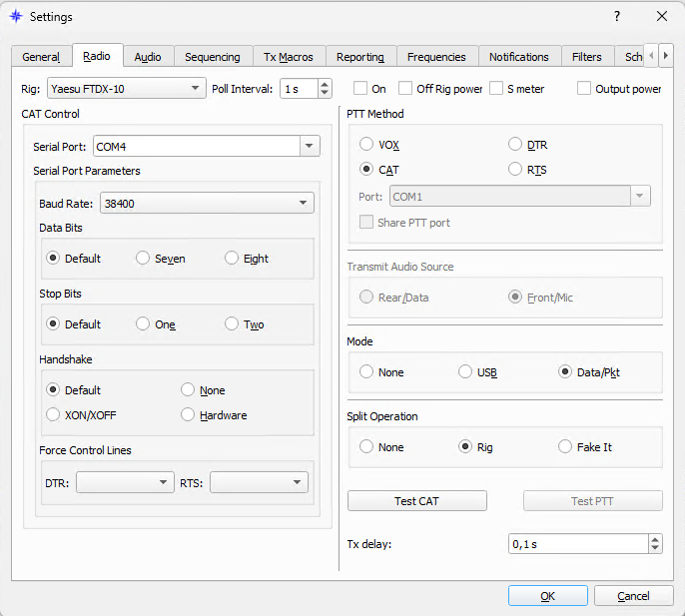
Task: Switch to the General tab
Action: [x=41, y=57]
